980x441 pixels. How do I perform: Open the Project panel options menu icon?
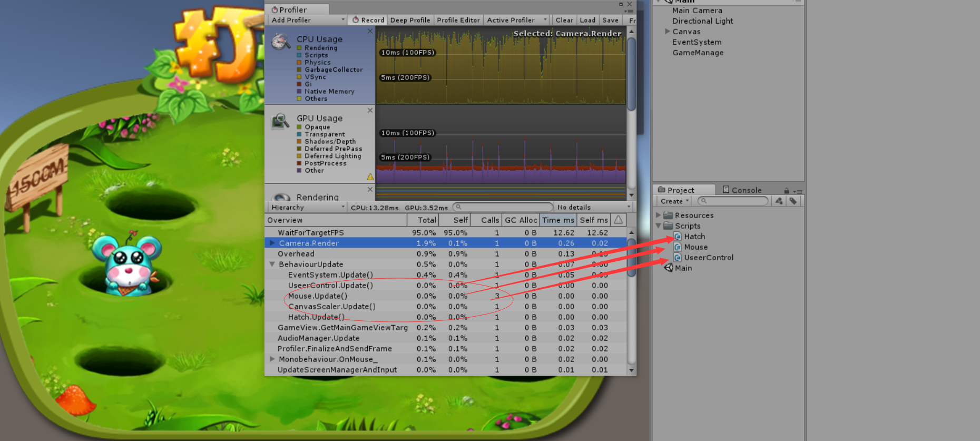(x=798, y=191)
